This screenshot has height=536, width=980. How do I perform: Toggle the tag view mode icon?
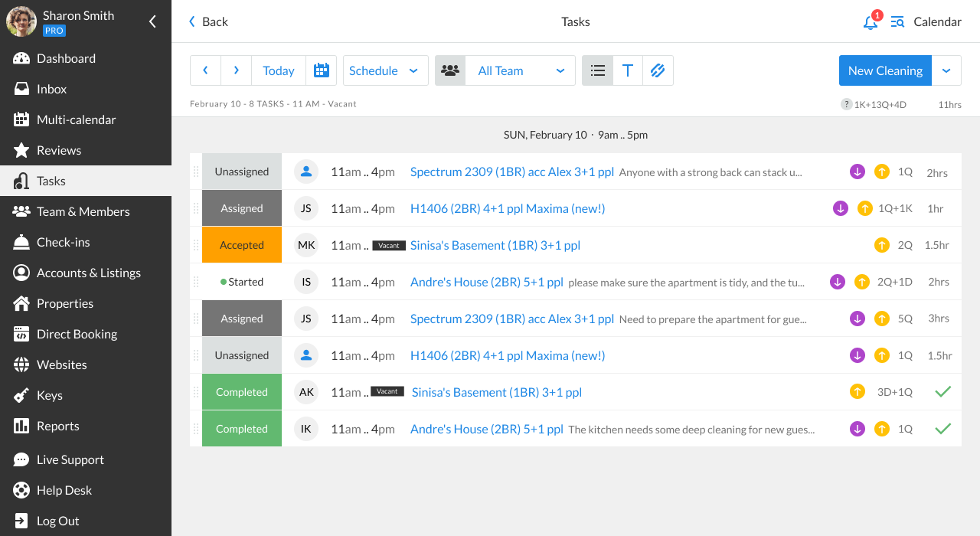658,70
